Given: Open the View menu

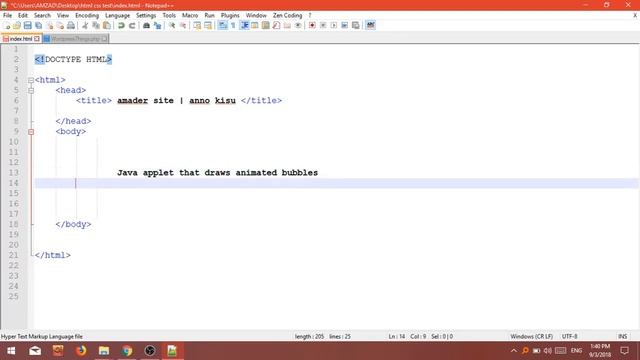Looking at the screenshot, I should tap(62, 15).
